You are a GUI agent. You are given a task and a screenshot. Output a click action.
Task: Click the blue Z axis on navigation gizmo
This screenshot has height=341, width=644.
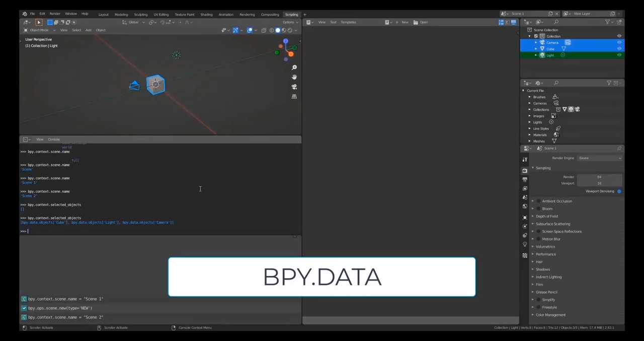285,41
